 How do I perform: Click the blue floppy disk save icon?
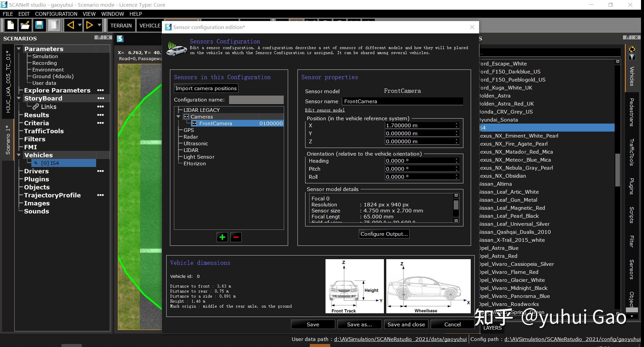[x=39, y=25]
